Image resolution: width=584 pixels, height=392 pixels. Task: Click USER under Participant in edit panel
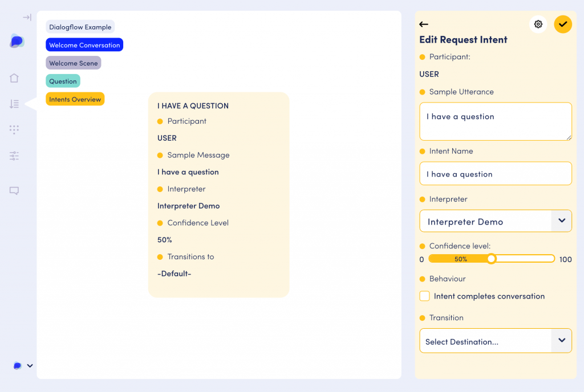coord(429,75)
